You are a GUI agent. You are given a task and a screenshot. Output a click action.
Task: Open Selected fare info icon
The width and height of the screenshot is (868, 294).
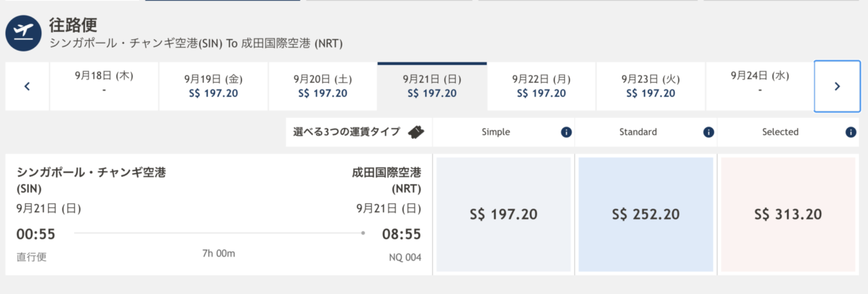[851, 132]
